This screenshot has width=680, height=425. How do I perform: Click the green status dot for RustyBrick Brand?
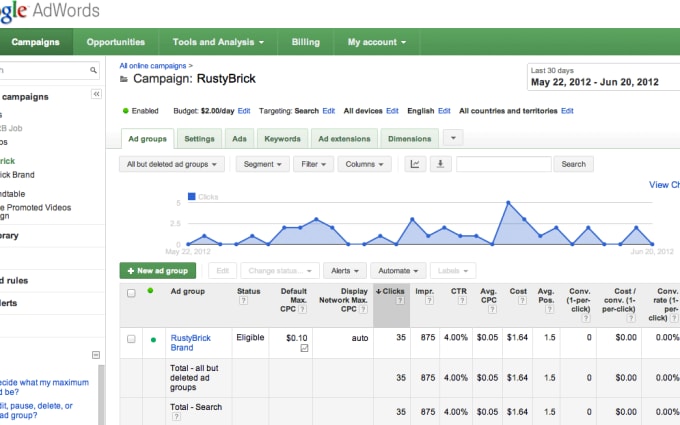[x=153, y=339]
